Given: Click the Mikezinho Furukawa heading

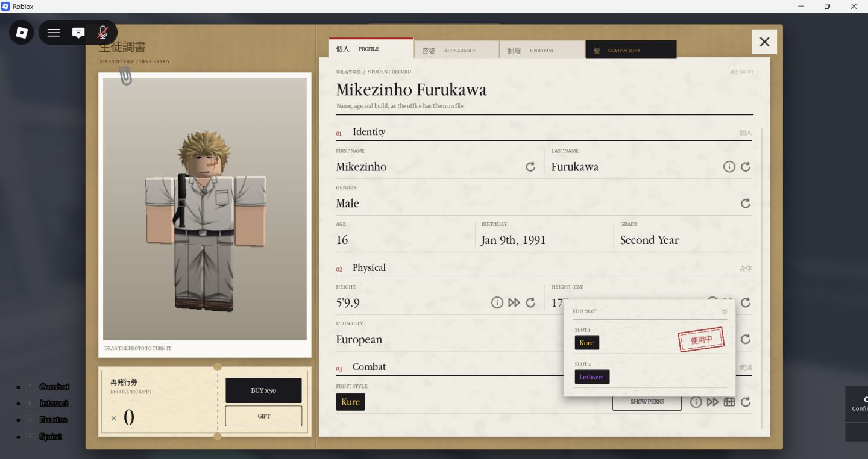Looking at the screenshot, I should point(411,90).
